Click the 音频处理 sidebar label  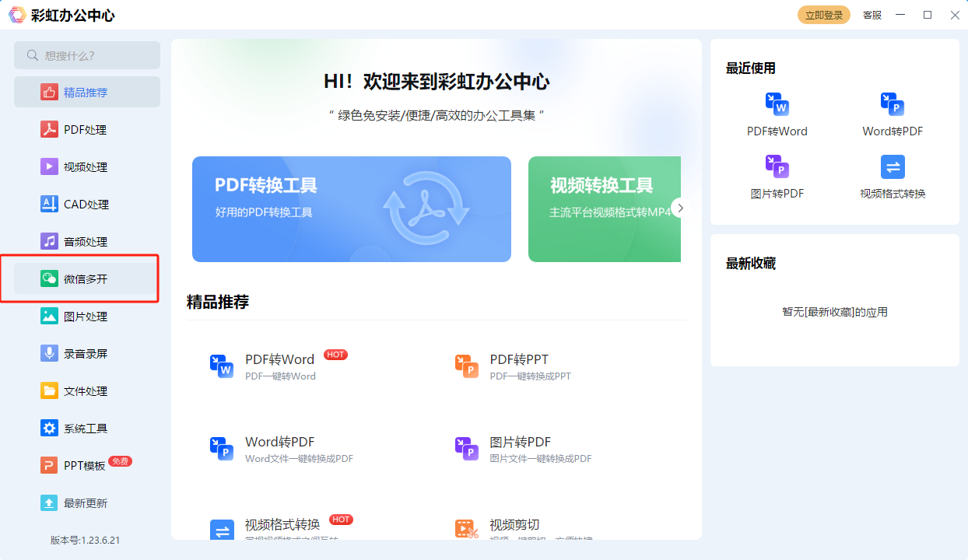(86, 242)
